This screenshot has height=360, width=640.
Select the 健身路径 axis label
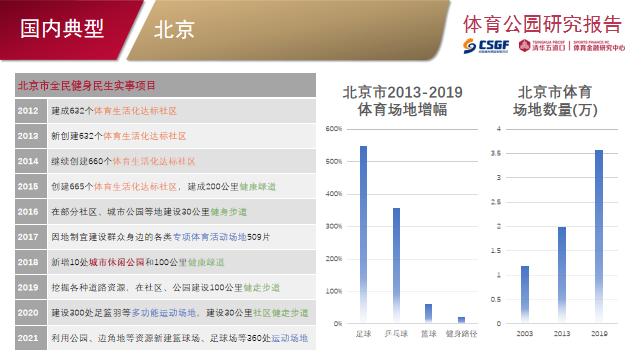[461, 334]
